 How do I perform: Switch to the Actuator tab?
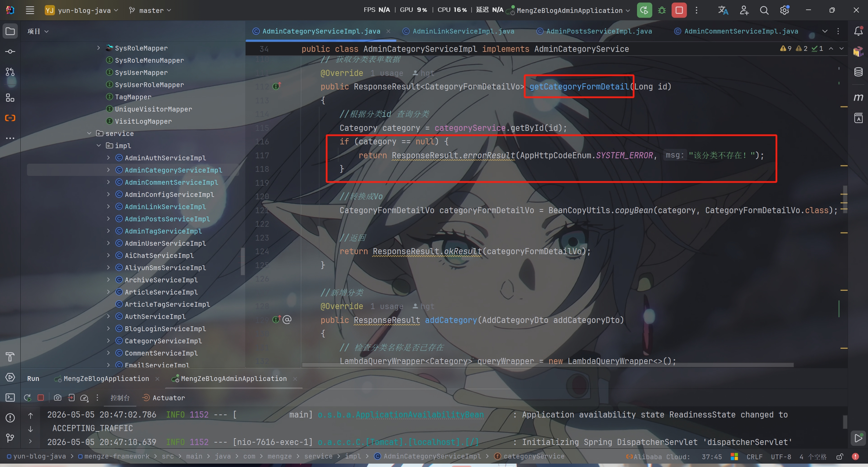[164, 398]
